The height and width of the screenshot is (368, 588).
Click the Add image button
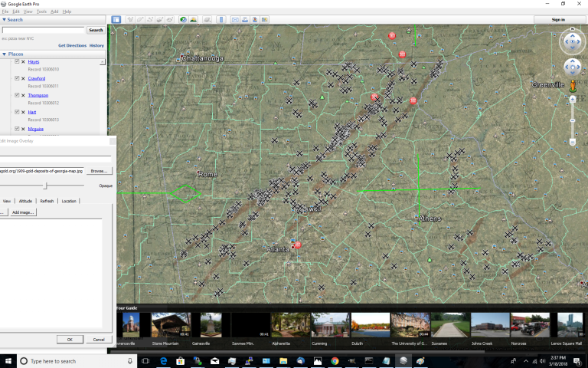point(23,212)
